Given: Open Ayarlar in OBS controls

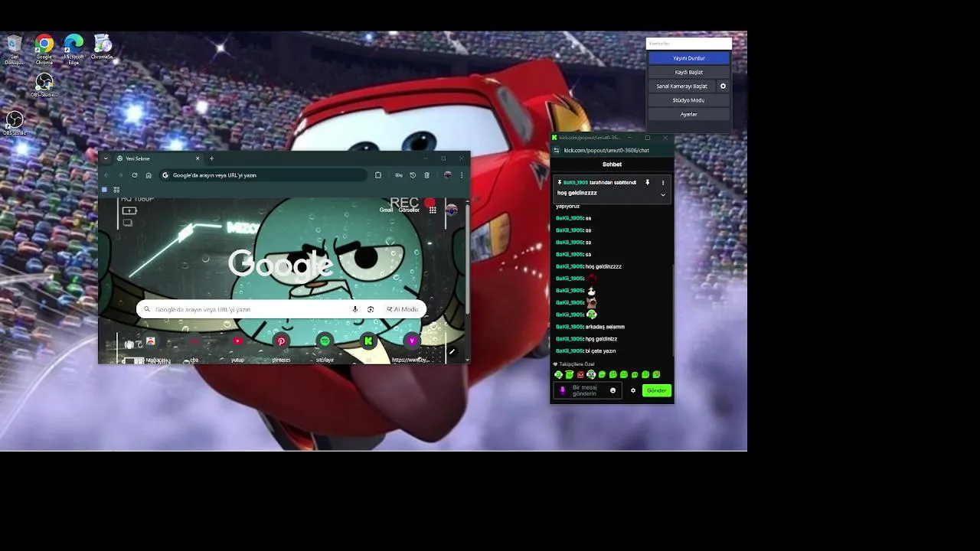Looking at the screenshot, I should point(689,114).
